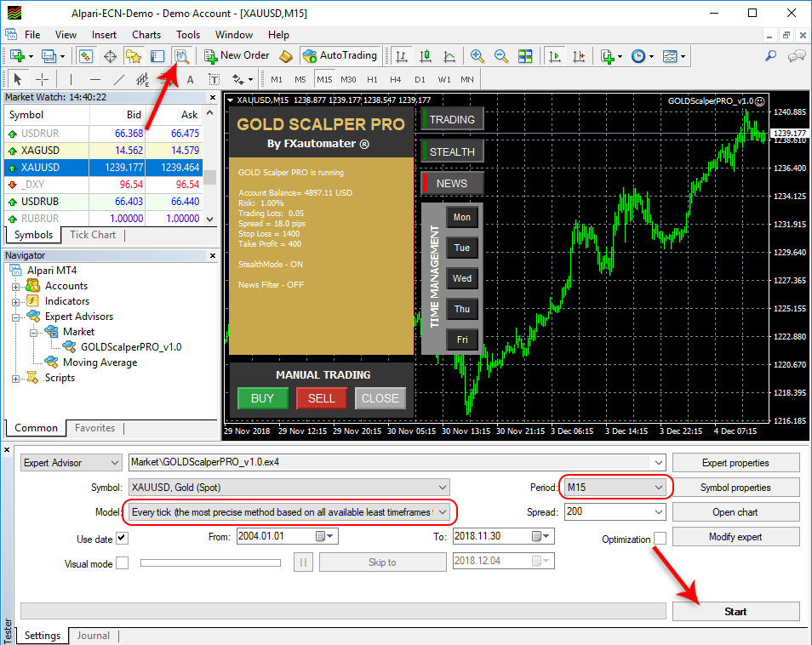Toggle the Navigator star-folder icon
Image resolution: width=812 pixels, height=645 pixels.
click(133, 56)
